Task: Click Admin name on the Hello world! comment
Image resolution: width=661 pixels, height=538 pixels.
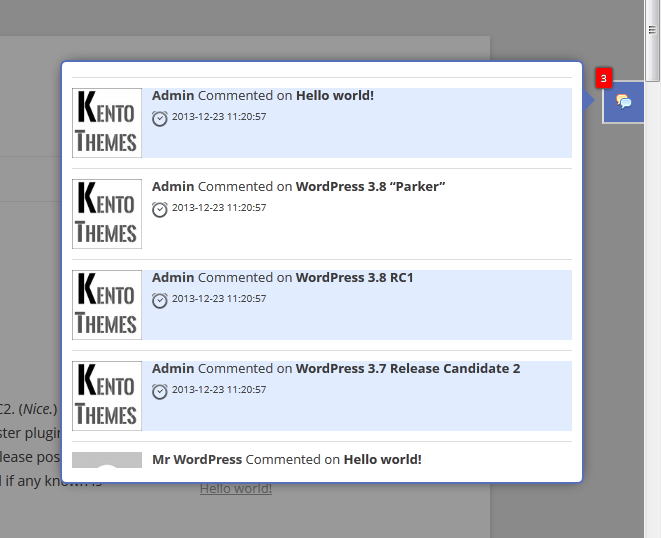Action: click(173, 96)
